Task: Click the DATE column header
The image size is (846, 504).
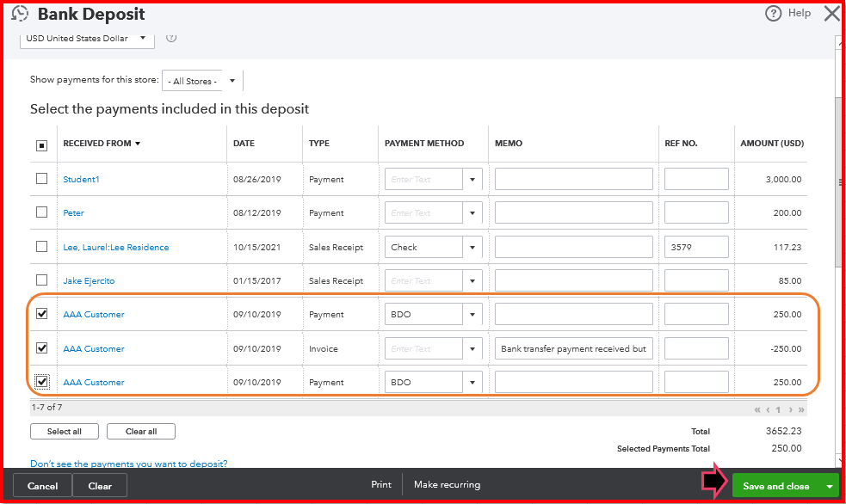Action: [x=244, y=144]
